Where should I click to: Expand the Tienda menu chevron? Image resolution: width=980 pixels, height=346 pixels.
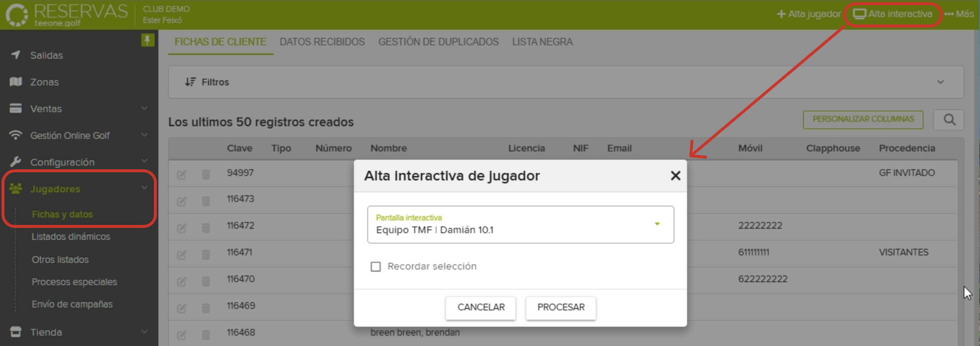click(x=144, y=331)
